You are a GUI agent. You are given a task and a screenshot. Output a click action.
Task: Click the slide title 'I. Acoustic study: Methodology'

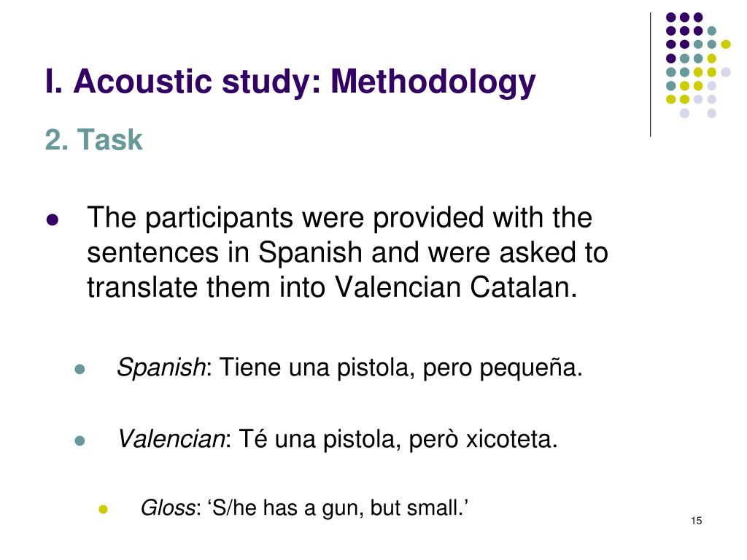[290, 82]
